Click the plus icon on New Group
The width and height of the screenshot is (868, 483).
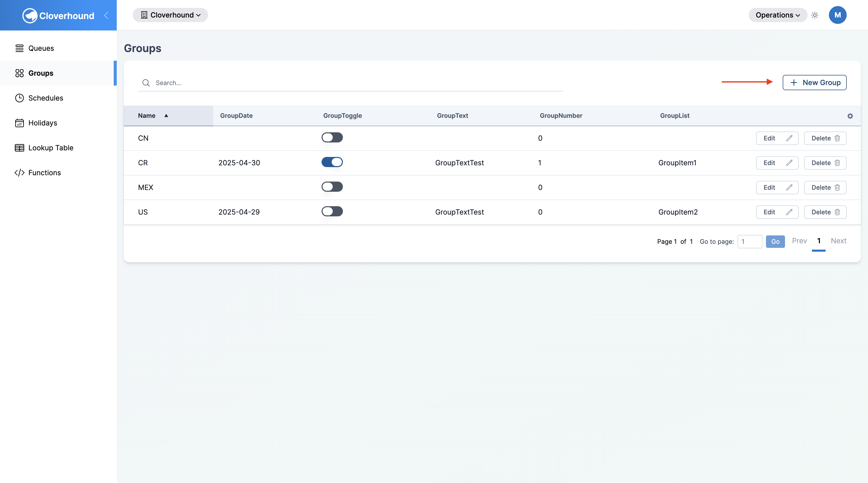794,83
